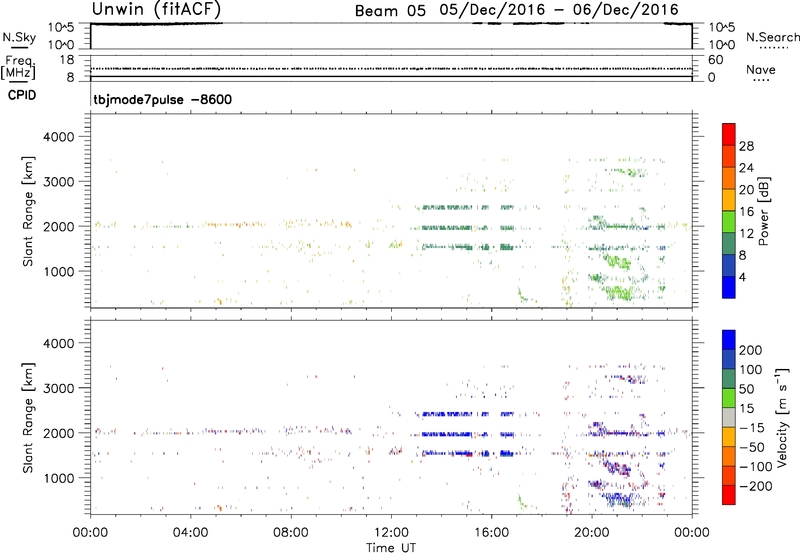Click the blue 2000 km echo band in velocity panel
This screenshot has height=554, width=800.
(x=447, y=435)
